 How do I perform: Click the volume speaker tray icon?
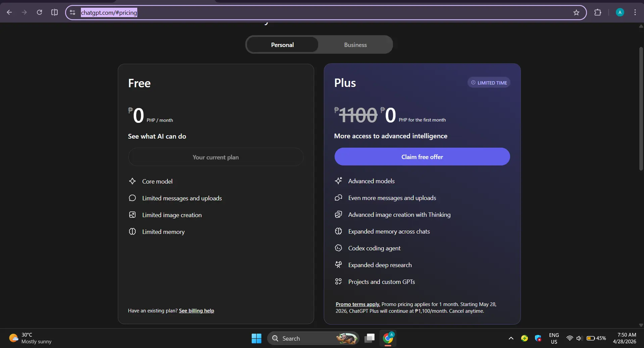click(x=579, y=338)
